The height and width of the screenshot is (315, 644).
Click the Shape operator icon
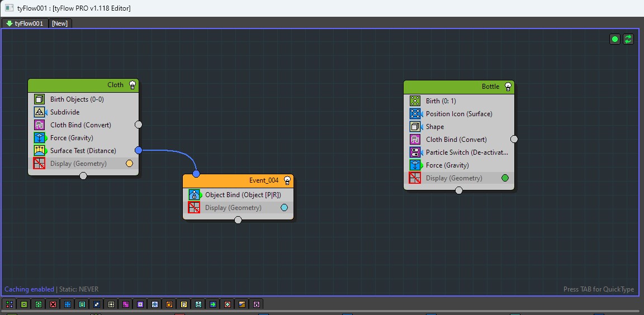click(x=415, y=127)
